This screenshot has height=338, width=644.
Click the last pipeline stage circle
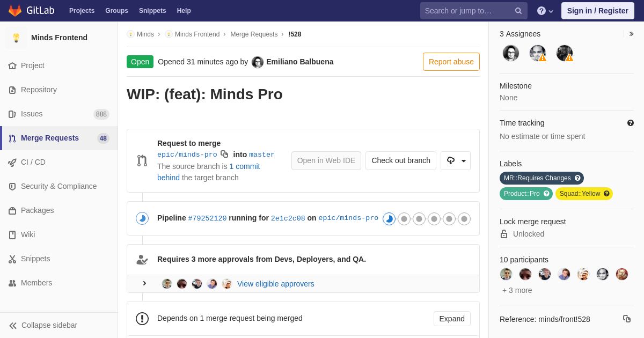point(464,219)
